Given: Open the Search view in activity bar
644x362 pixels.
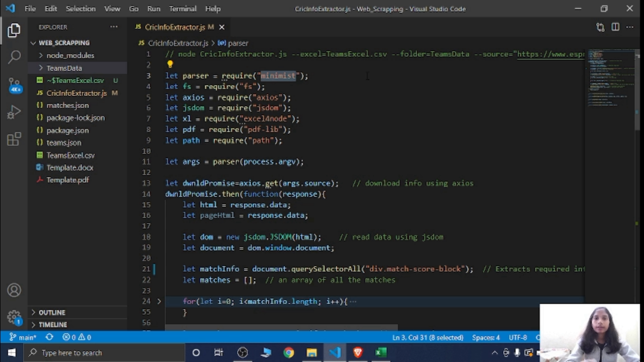Looking at the screenshot, I should [14, 58].
